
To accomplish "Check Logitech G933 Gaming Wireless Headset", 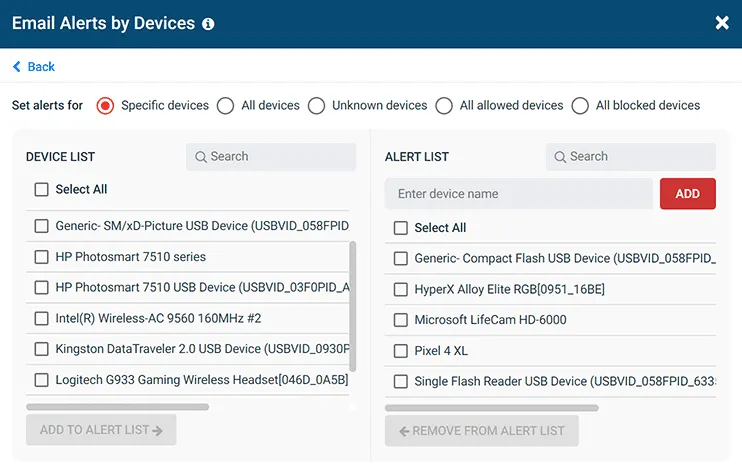I will [42, 380].
